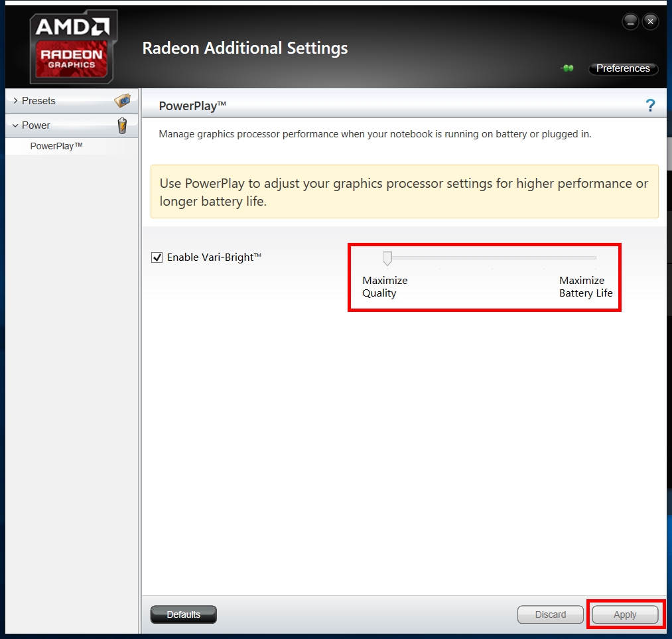Click the Vari-Bright slider thumb
The image size is (672, 639).
point(387,258)
